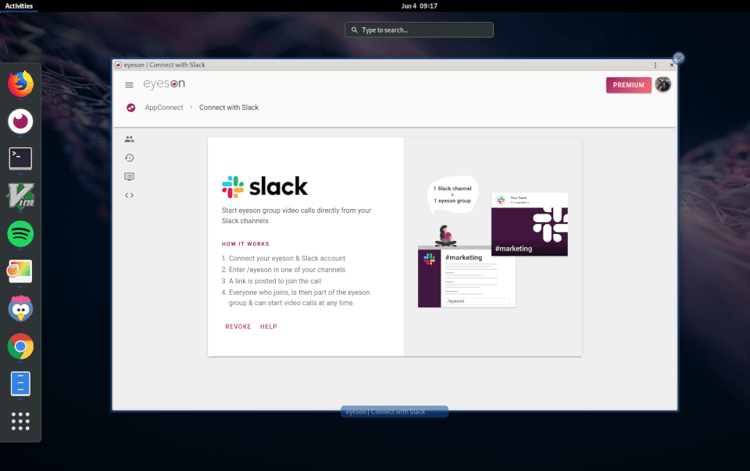Open the image viewer app in dock
The height and width of the screenshot is (471, 750).
pyautogui.click(x=20, y=271)
